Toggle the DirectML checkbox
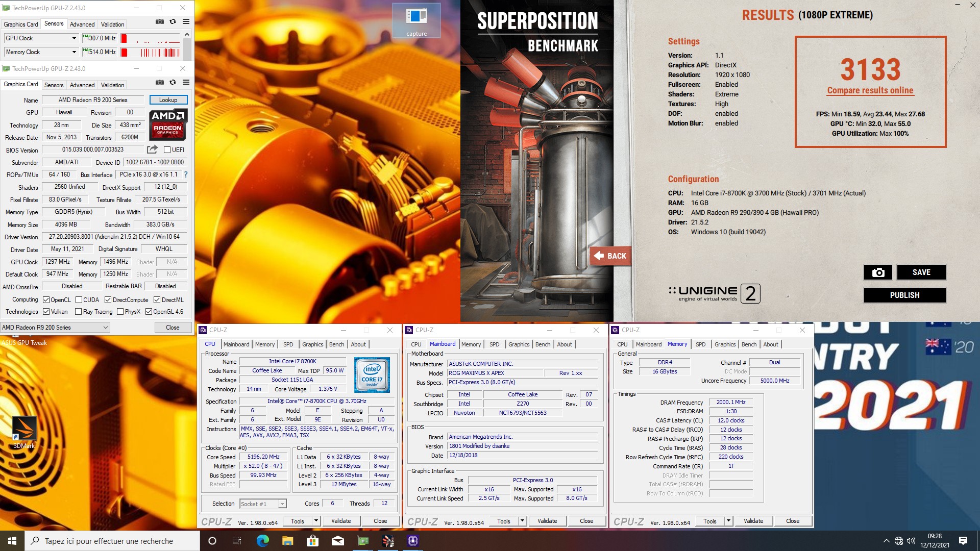 coord(157,300)
